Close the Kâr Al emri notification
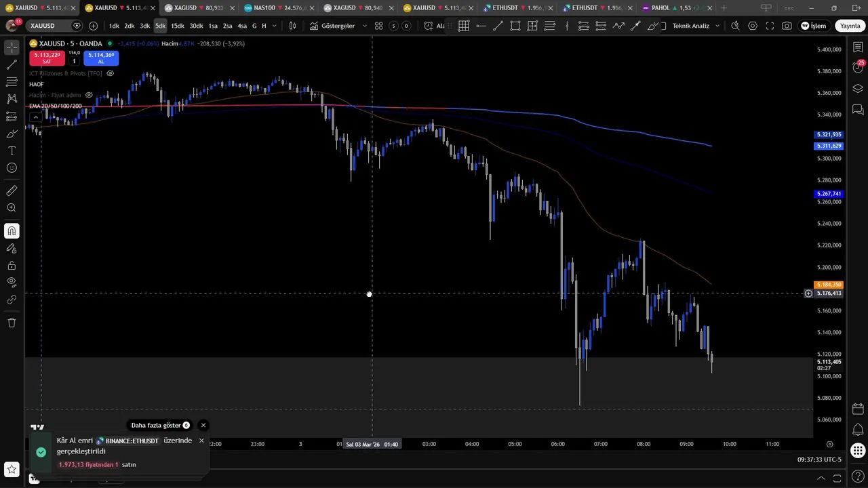The width and height of the screenshot is (868, 488). (201, 441)
